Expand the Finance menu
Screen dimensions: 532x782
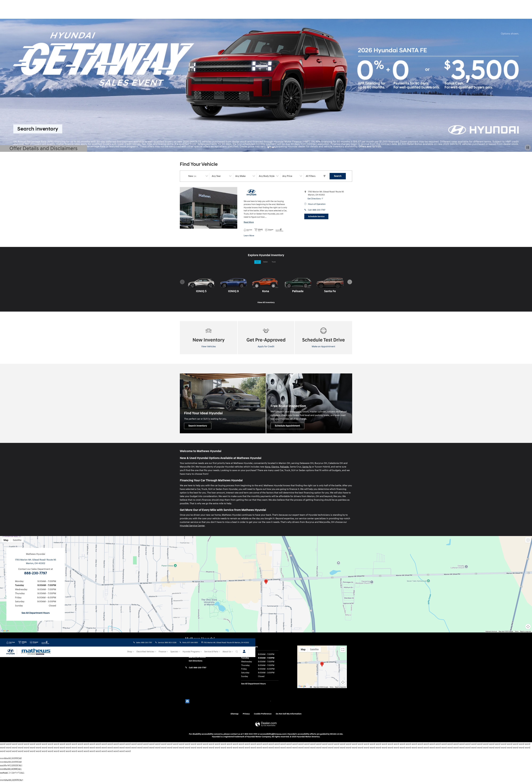163,652
